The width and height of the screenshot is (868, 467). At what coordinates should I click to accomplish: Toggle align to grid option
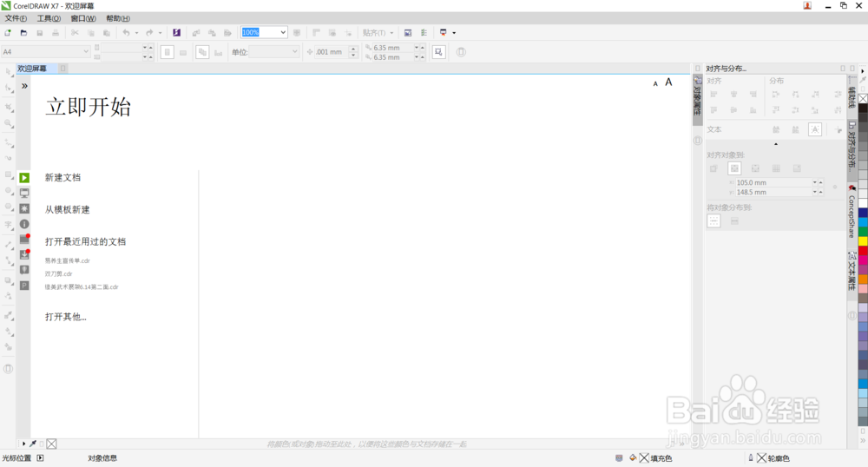pyautogui.click(x=776, y=168)
